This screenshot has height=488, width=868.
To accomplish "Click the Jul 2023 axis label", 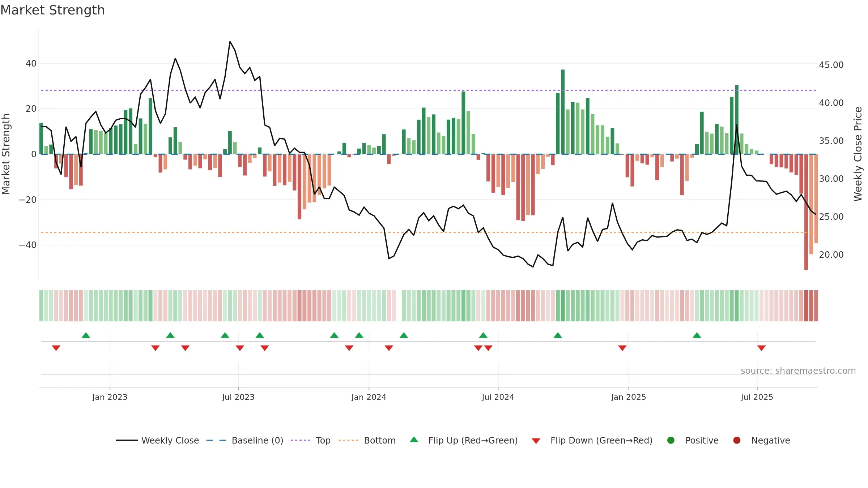I will click(x=238, y=397).
